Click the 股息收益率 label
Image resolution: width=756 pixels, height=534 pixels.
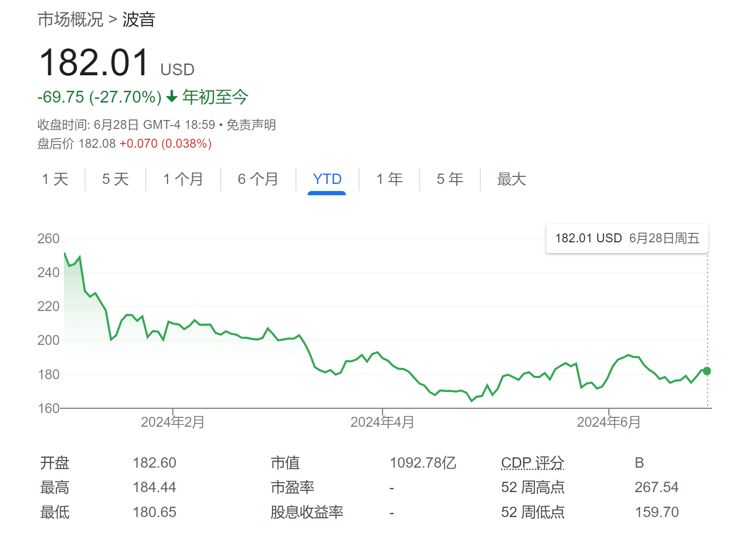coord(307,512)
